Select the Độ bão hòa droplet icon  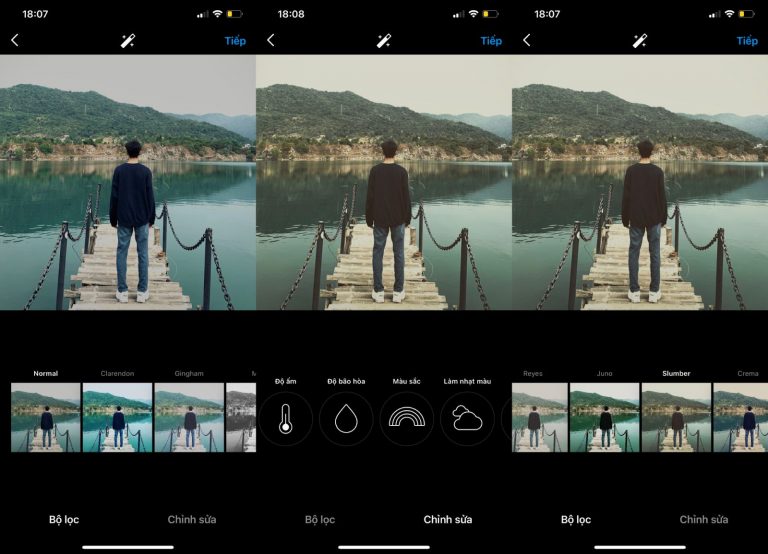pos(346,418)
